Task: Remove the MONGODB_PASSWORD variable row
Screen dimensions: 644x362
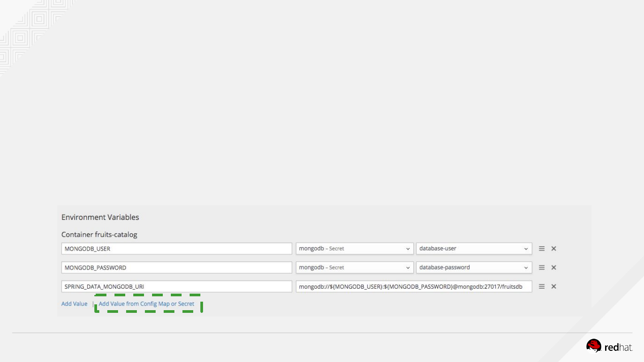Action: click(x=554, y=267)
